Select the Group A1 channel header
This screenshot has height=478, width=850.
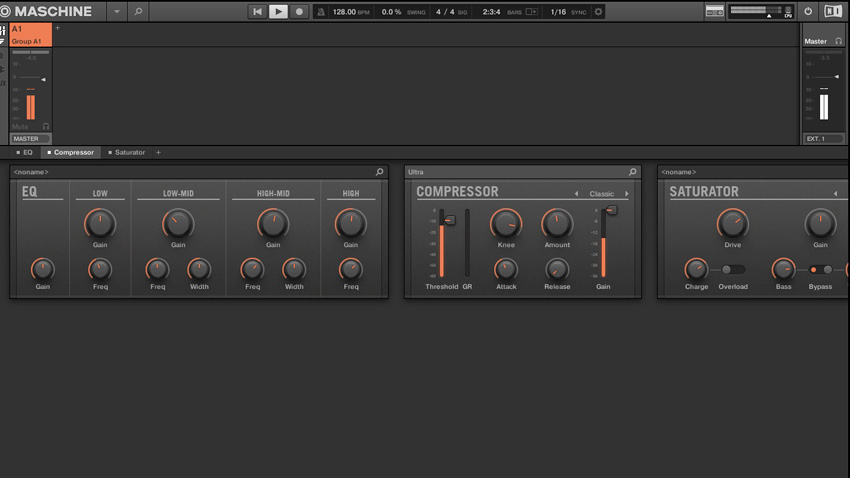[31, 35]
